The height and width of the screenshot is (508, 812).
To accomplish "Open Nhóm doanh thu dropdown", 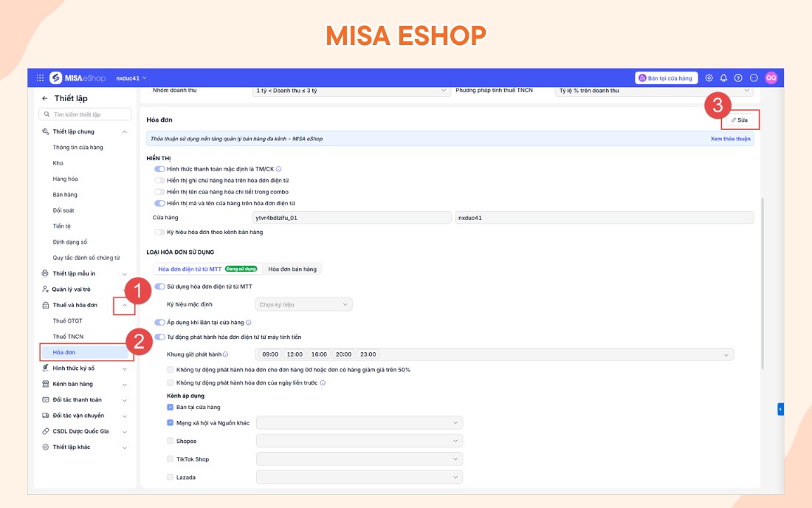I will pyautogui.click(x=351, y=91).
